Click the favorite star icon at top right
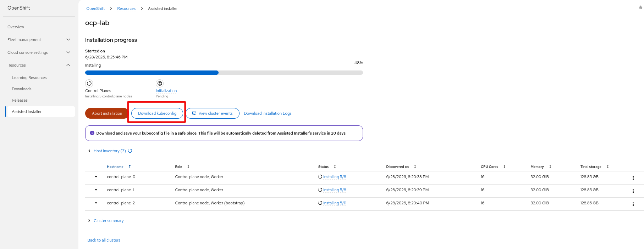 tap(640, 7)
